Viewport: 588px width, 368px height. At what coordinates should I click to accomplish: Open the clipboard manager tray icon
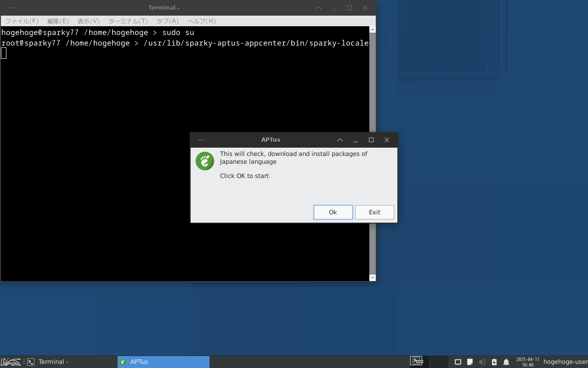[x=470, y=362]
